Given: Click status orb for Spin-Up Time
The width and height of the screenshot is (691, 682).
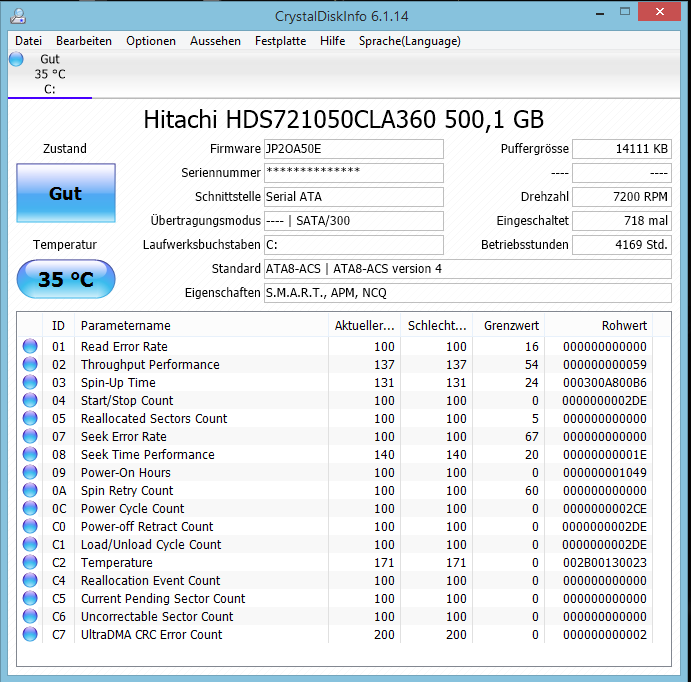Looking at the screenshot, I should pyautogui.click(x=30, y=382).
